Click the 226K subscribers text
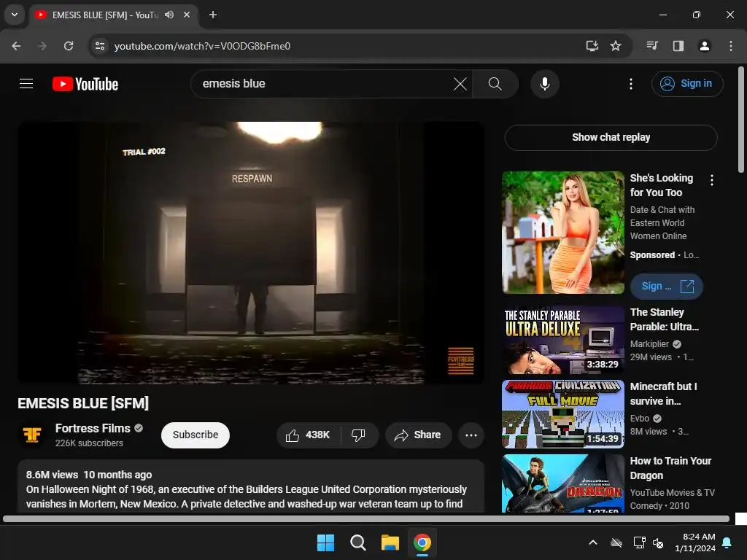This screenshot has height=560, width=747. pos(89,443)
